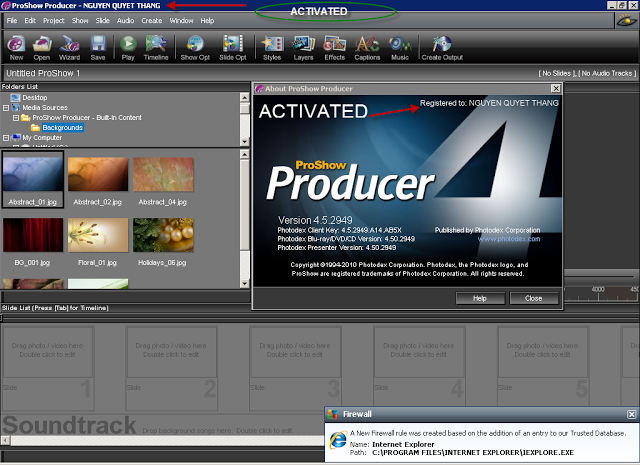Viewport: 640px width, 465px height.
Task: Click empty Slide 1 placeholder
Action: [48, 367]
